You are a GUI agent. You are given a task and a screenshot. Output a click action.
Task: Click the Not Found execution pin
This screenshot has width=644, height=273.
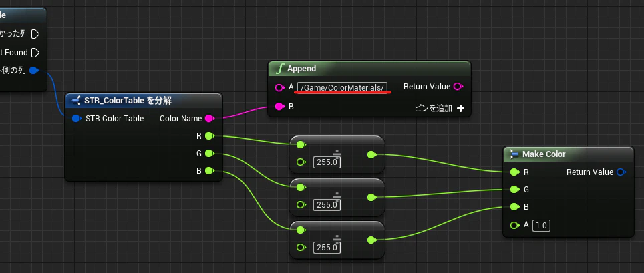[35, 53]
